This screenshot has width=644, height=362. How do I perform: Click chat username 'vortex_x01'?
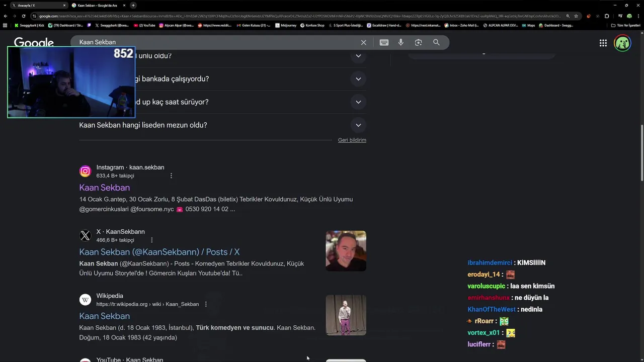(484, 333)
